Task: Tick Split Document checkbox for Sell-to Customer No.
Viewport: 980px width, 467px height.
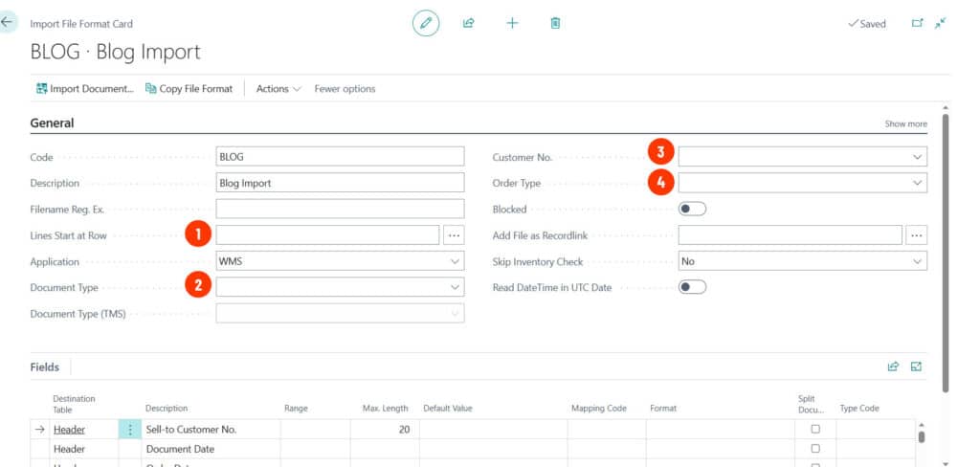Action: point(815,430)
